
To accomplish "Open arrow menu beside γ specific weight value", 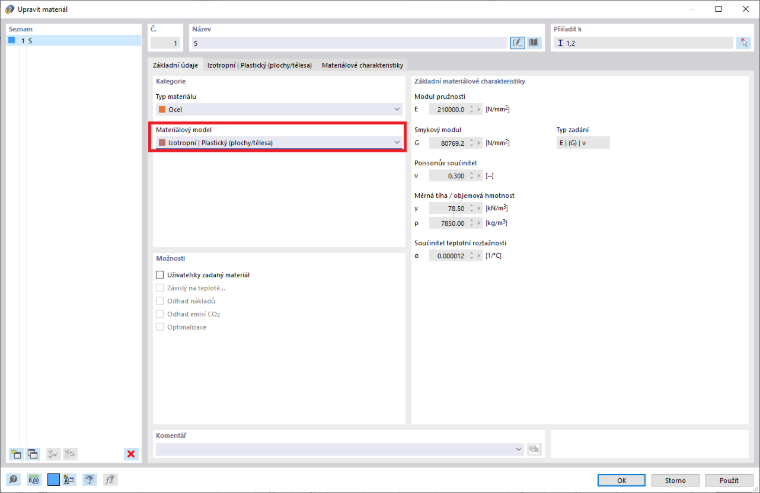I will (x=479, y=208).
